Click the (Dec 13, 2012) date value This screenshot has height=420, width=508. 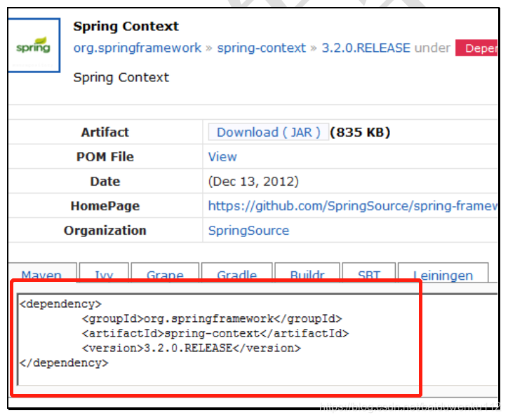[x=253, y=182]
